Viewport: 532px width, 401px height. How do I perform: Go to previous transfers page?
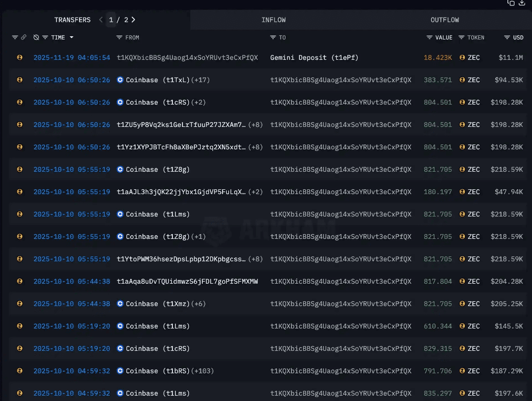[101, 20]
